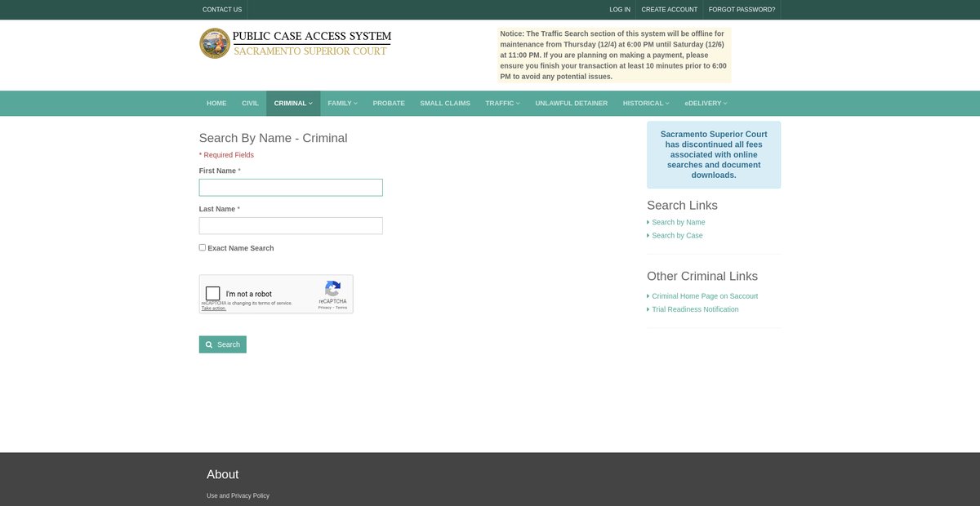980x506 pixels.
Task: Click the reCAPTCHA Privacy link
Action: click(325, 308)
